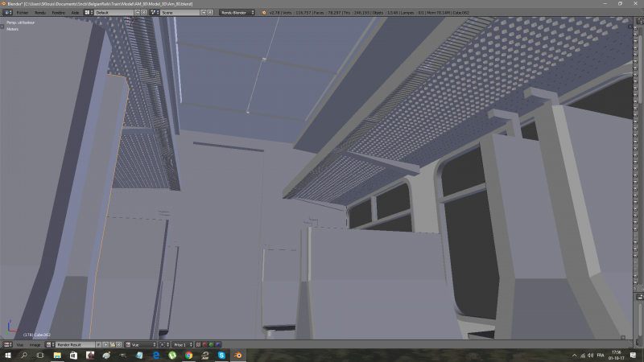Open the scene browse dropdown

tap(155, 12)
